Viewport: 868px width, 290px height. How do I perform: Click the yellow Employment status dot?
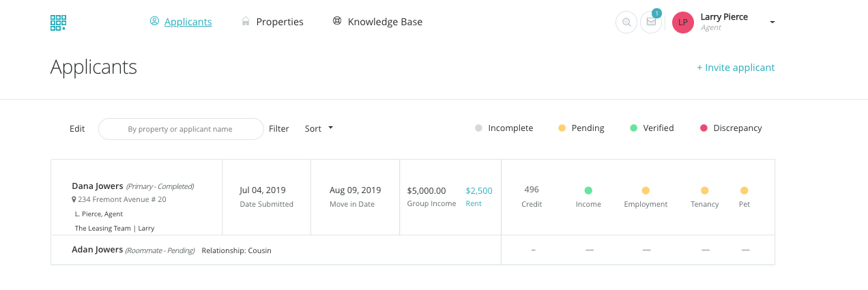click(x=646, y=190)
